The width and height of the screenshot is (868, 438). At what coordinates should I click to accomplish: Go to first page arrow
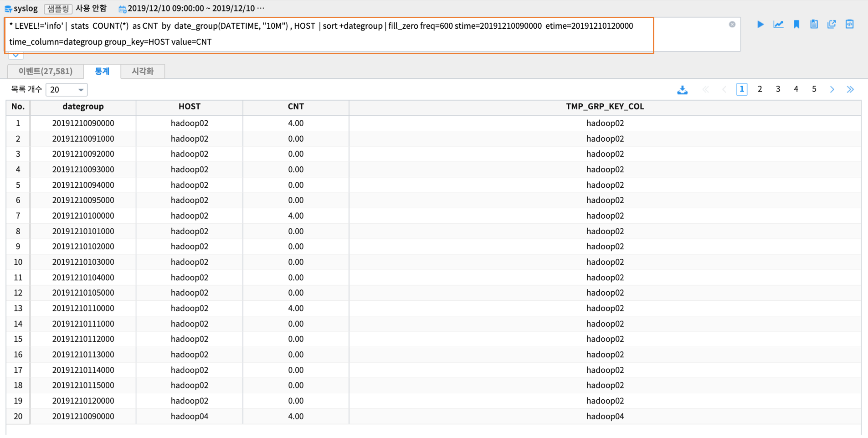click(x=706, y=89)
